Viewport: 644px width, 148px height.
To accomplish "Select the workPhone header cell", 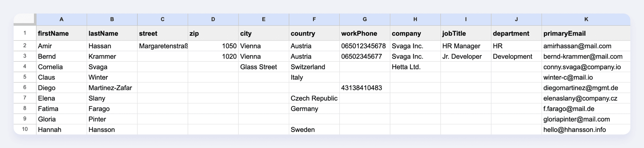I will click(365, 33).
